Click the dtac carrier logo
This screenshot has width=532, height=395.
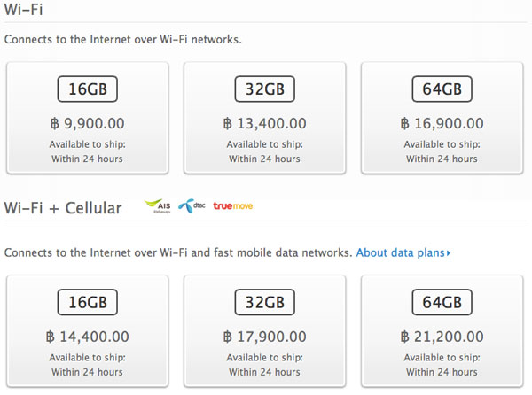pyautogui.click(x=190, y=207)
